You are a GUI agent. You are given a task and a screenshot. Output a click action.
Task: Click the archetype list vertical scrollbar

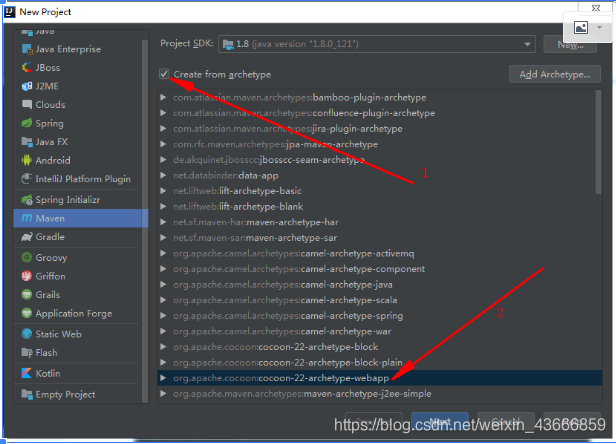pos(598,142)
